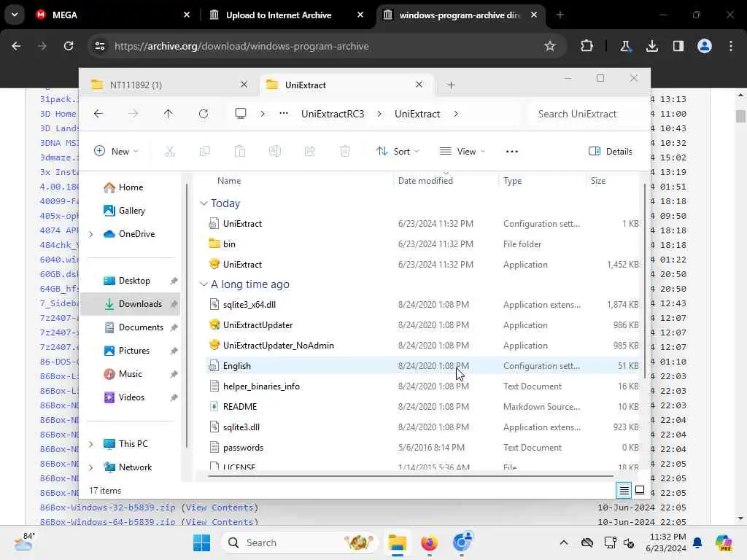Open the notification bell in system tray
This screenshot has height=560, width=747.
(x=697, y=542)
